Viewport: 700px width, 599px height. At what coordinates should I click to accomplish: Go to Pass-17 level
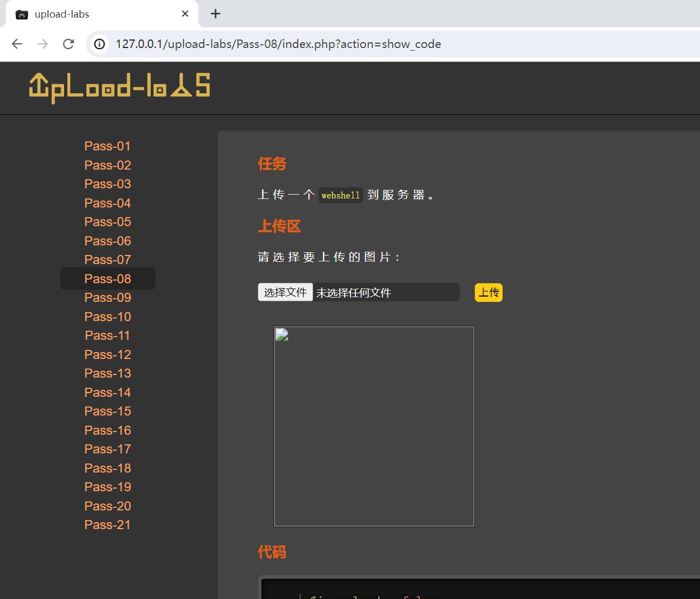(108, 449)
